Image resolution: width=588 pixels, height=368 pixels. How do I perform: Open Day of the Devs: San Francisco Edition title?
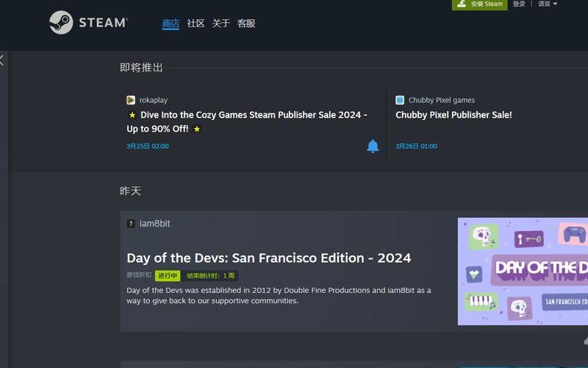pyautogui.click(x=269, y=258)
